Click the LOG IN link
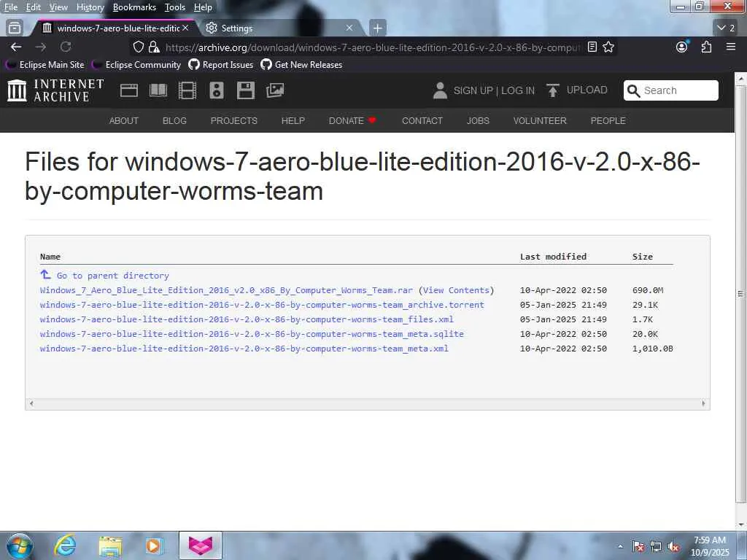 518,90
